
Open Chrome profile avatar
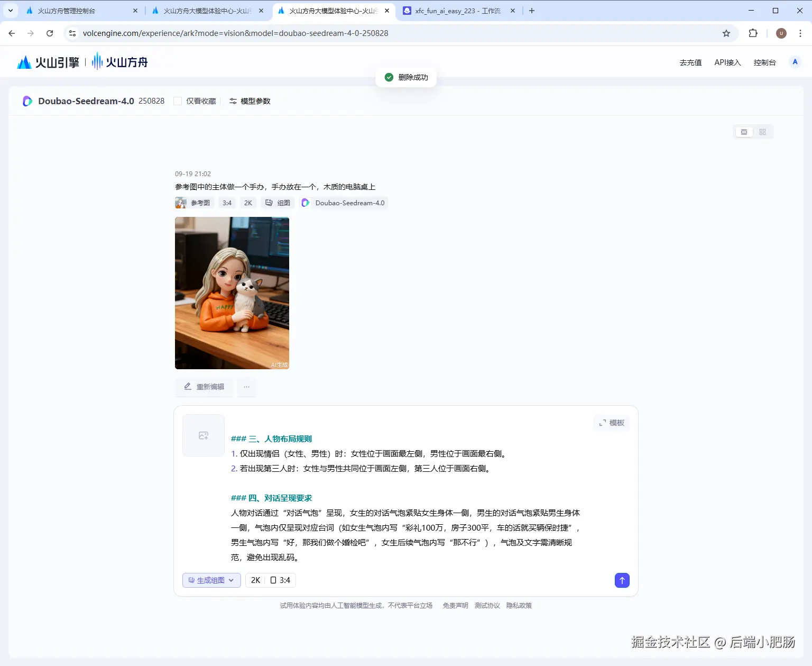point(781,33)
